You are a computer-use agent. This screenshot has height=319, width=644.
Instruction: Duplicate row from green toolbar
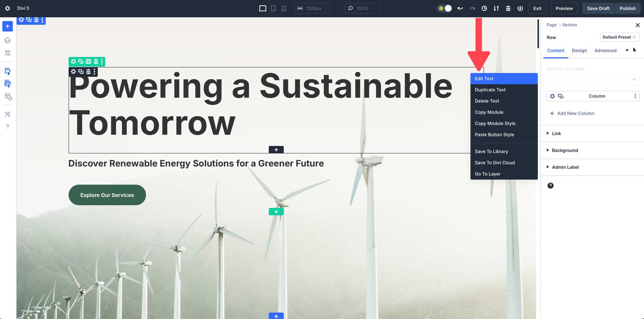[81, 62]
